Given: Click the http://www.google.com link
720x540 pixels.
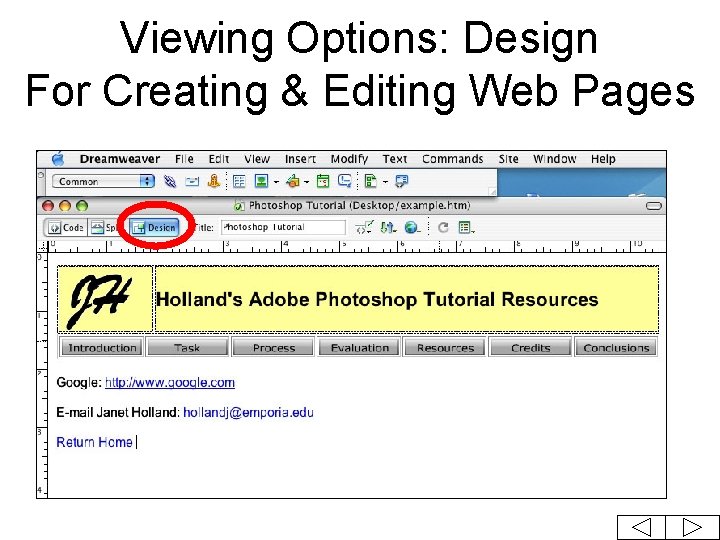Looking at the screenshot, I should tap(170, 382).
